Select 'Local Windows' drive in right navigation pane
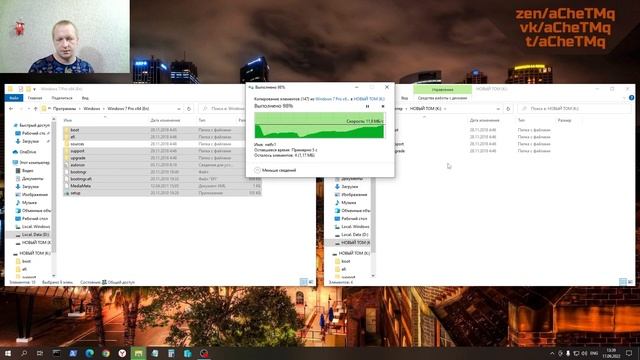 (x=352, y=227)
